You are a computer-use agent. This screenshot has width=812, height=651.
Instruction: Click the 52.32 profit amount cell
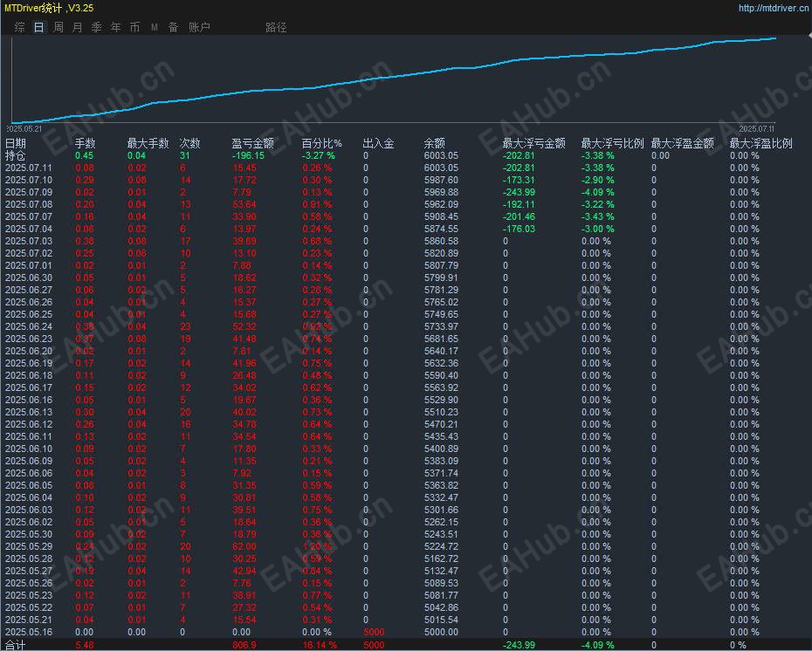coord(244,326)
